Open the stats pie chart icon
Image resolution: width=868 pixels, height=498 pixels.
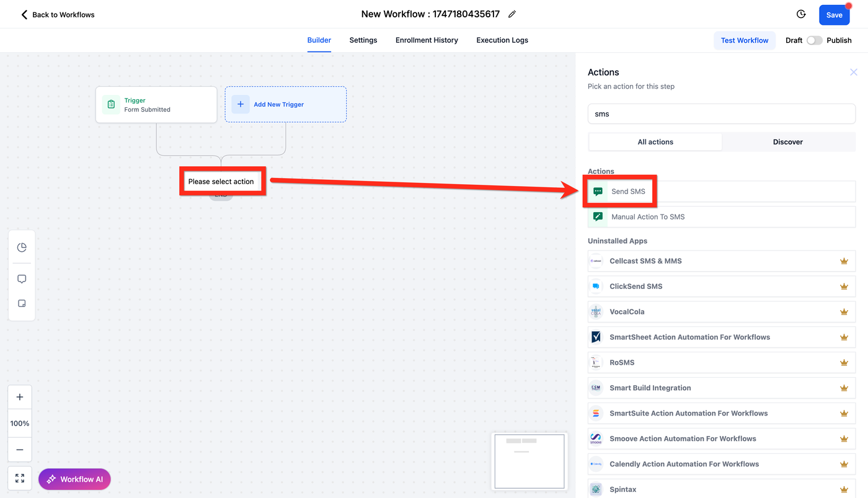coord(22,247)
